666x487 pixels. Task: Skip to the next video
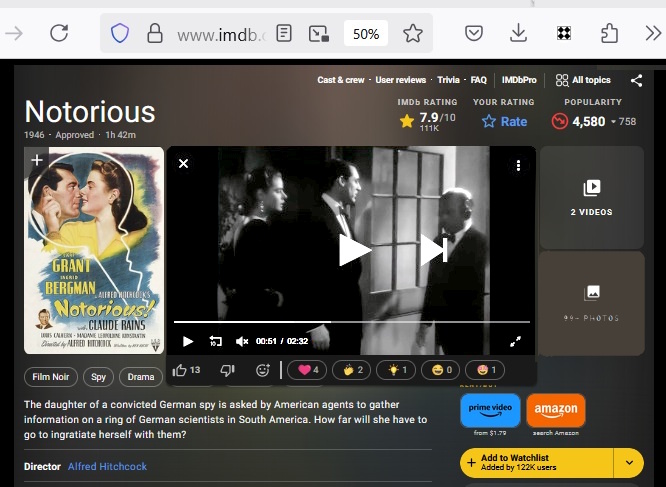(x=433, y=249)
